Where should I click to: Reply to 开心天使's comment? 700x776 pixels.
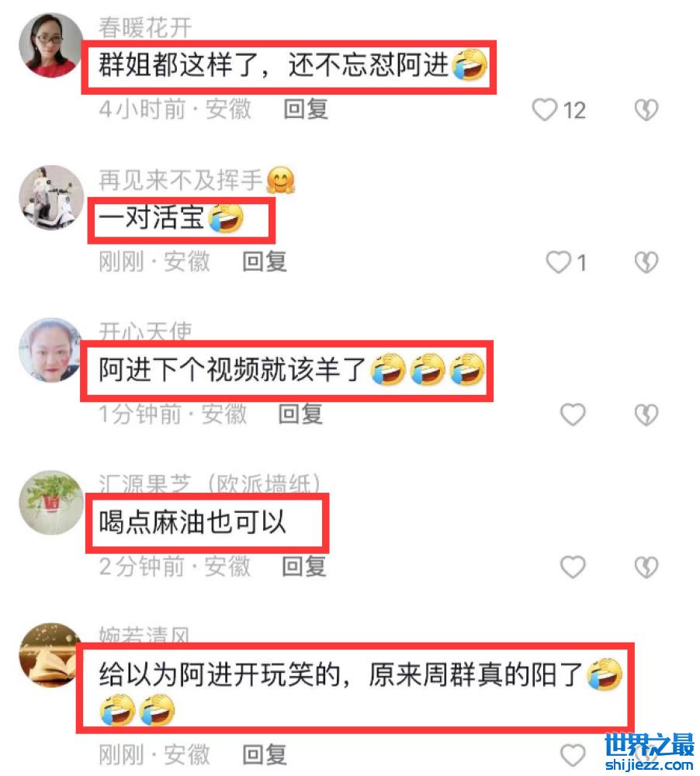pos(300,414)
